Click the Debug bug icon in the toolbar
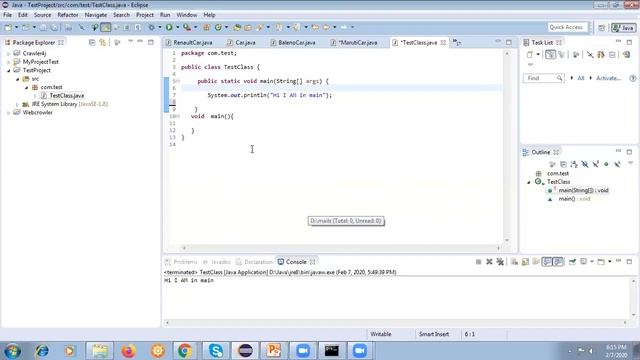This screenshot has height=360, width=640. [x=151, y=27]
